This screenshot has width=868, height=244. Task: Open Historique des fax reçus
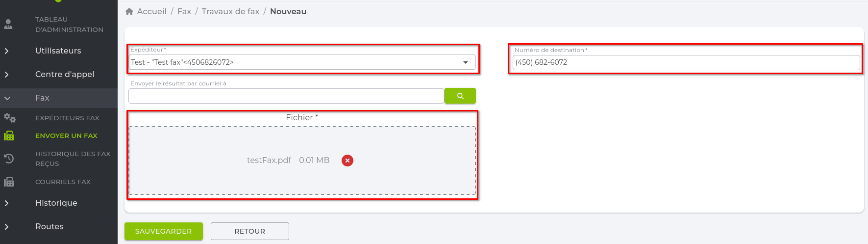pyautogui.click(x=73, y=159)
